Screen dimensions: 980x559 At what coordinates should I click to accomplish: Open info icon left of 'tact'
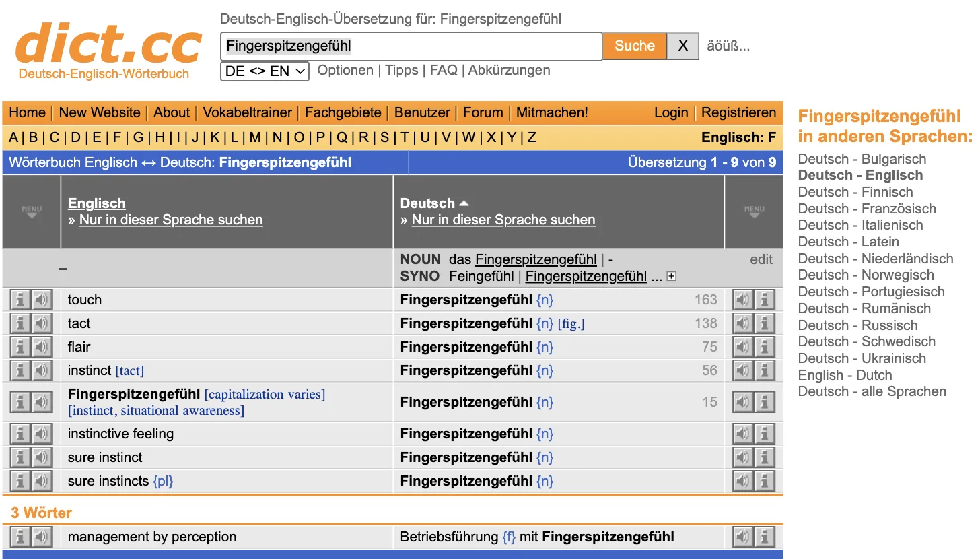pyautogui.click(x=21, y=323)
